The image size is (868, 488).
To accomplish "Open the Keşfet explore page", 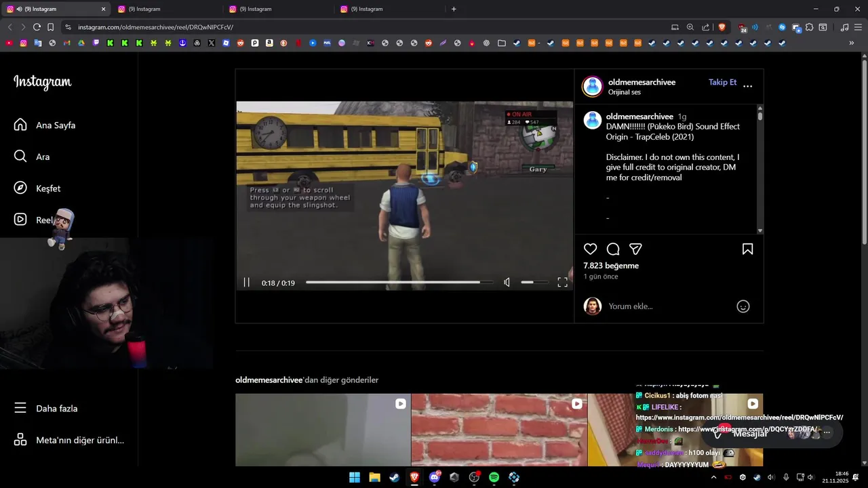I will 37,188.
